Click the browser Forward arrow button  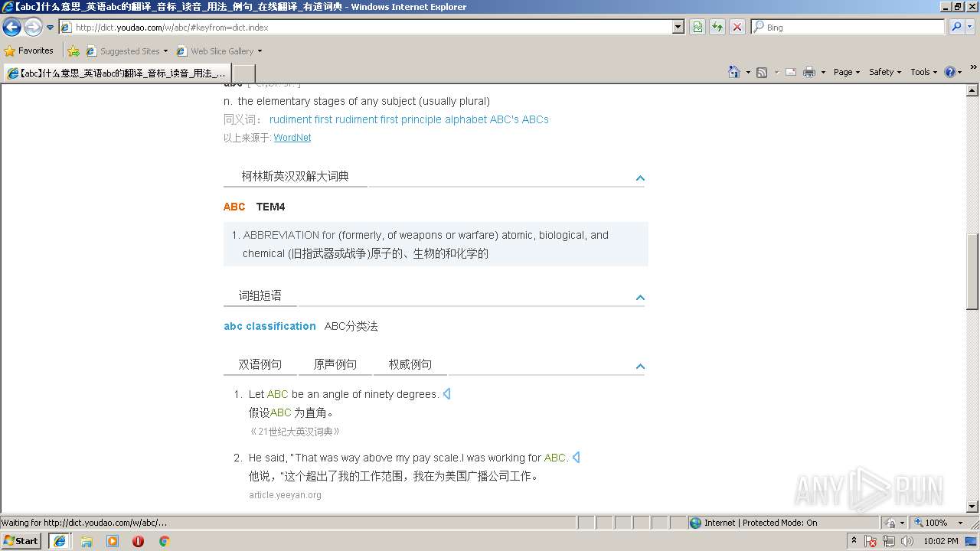pyautogui.click(x=32, y=28)
